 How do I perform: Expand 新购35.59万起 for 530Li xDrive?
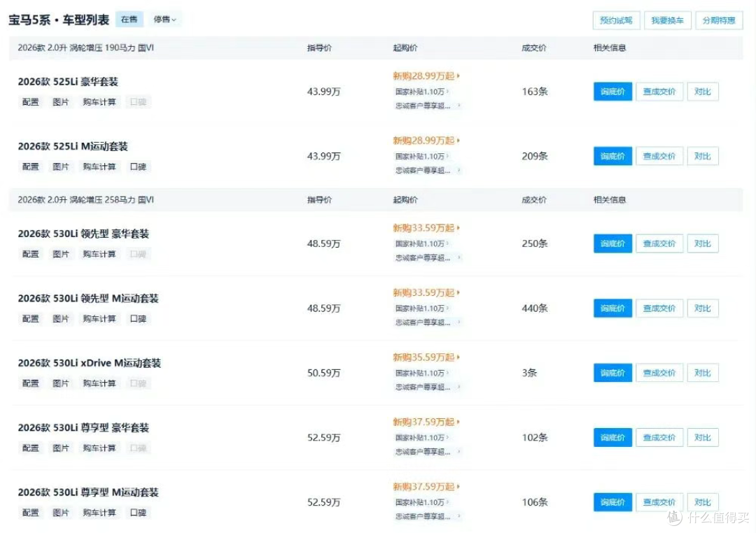click(426, 357)
